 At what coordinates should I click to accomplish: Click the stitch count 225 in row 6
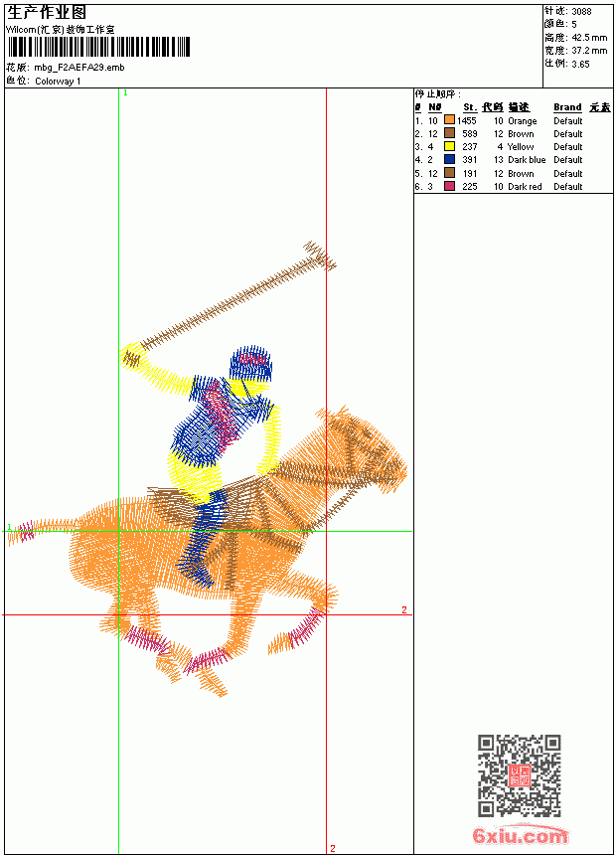pyautogui.click(x=469, y=187)
